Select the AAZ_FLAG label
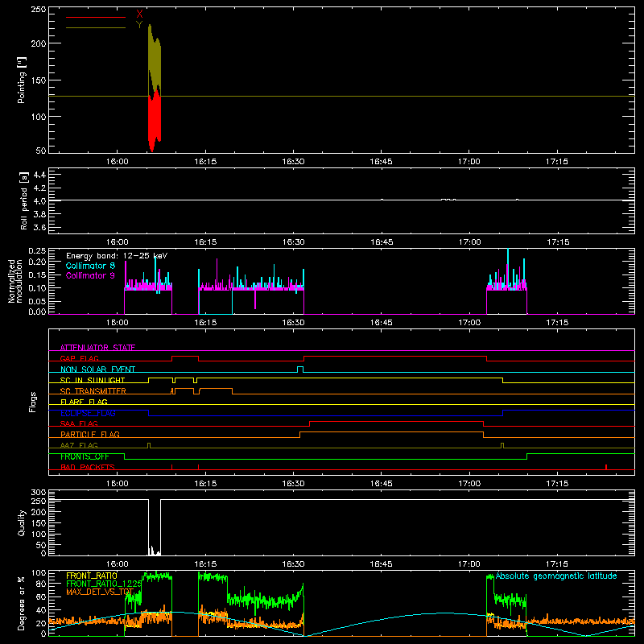This screenshot has width=644, height=644. coord(79,445)
